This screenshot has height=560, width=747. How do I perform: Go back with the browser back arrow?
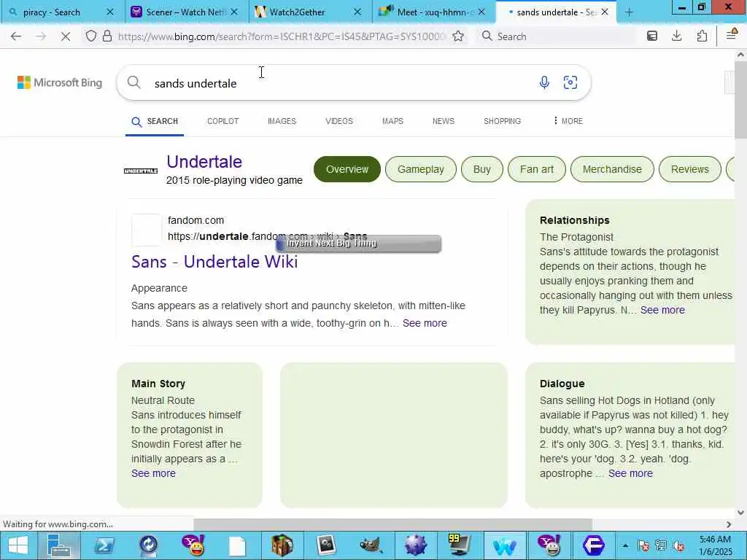tap(16, 36)
